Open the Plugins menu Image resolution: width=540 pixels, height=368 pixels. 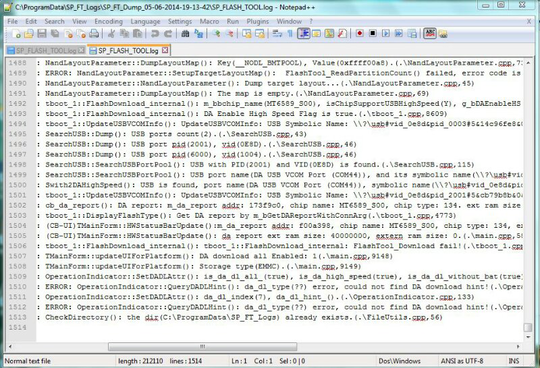point(257,21)
